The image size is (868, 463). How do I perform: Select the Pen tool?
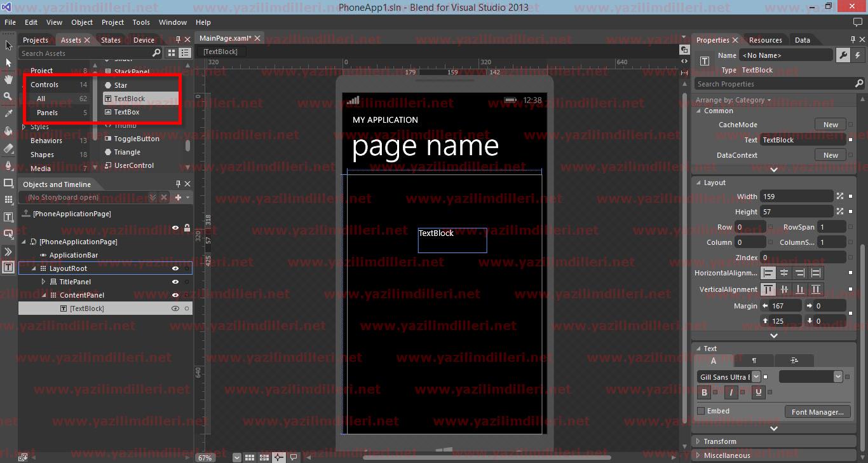(8, 165)
